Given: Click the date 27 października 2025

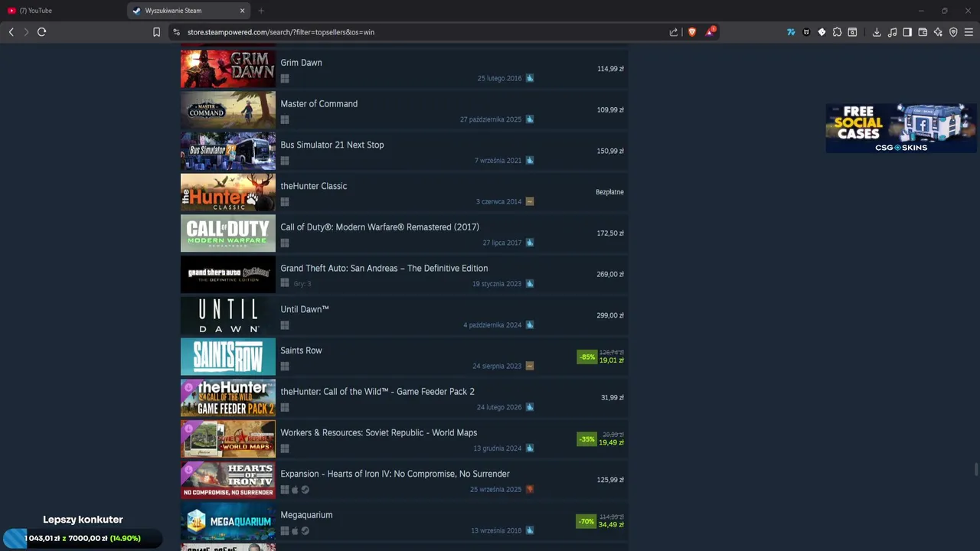Looking at the screenshot, I should (x=491, y=119).
